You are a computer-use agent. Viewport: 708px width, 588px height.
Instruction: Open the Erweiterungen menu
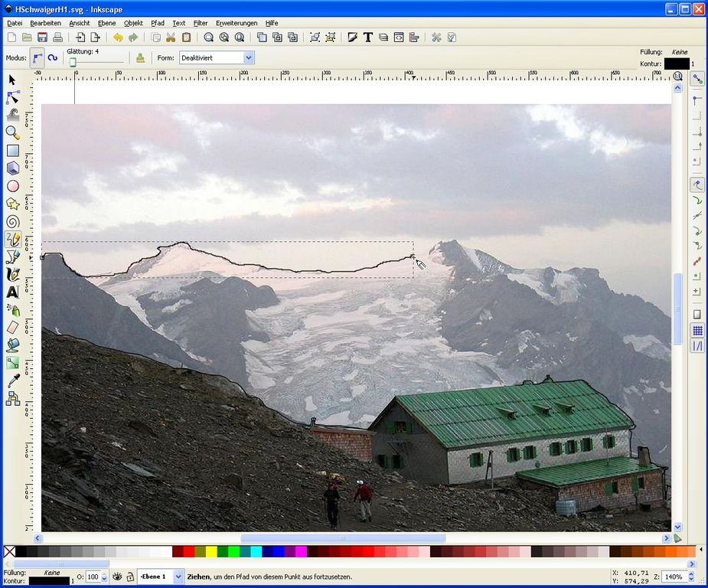click(236, 23)
